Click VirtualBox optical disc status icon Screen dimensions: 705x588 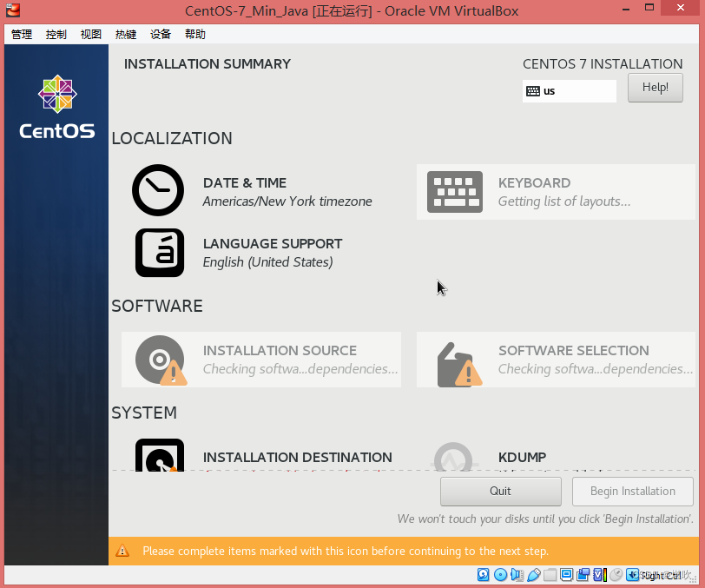500,574
